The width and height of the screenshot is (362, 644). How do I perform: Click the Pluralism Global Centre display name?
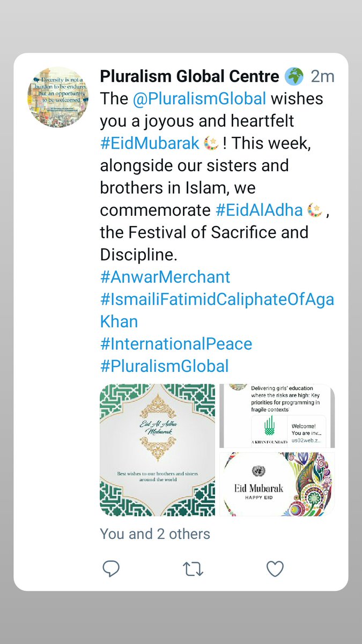pyautogui.click(x=189, y=76)
